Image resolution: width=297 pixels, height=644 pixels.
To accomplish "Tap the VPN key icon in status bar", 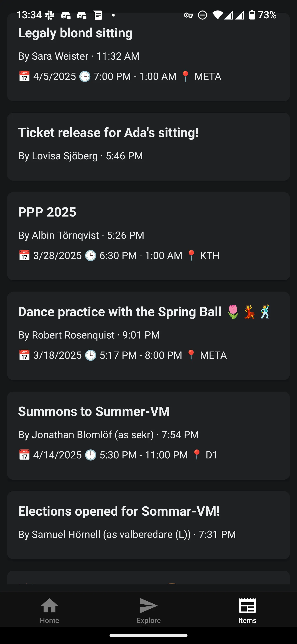I will 188,15.
